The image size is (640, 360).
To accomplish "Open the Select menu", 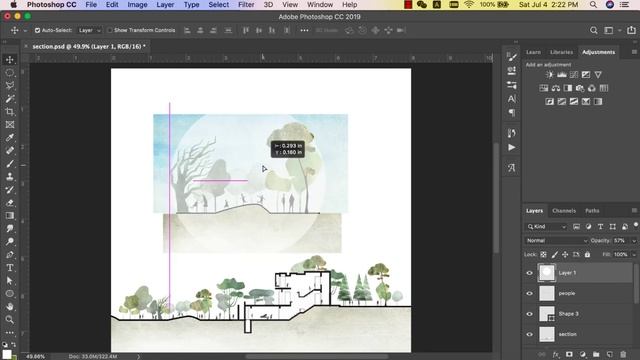I will (x=219, y=5).
